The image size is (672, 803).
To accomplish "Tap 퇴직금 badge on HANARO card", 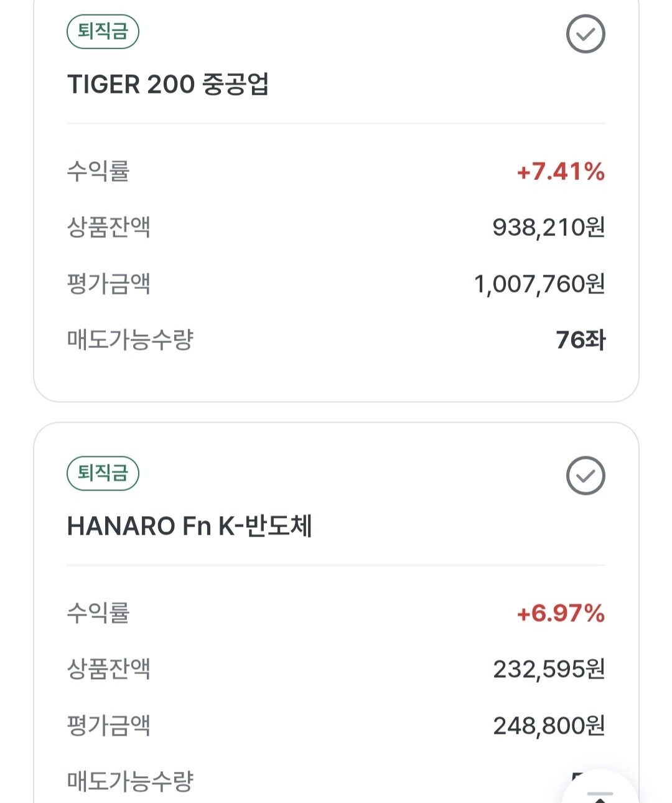I will 103,474.
